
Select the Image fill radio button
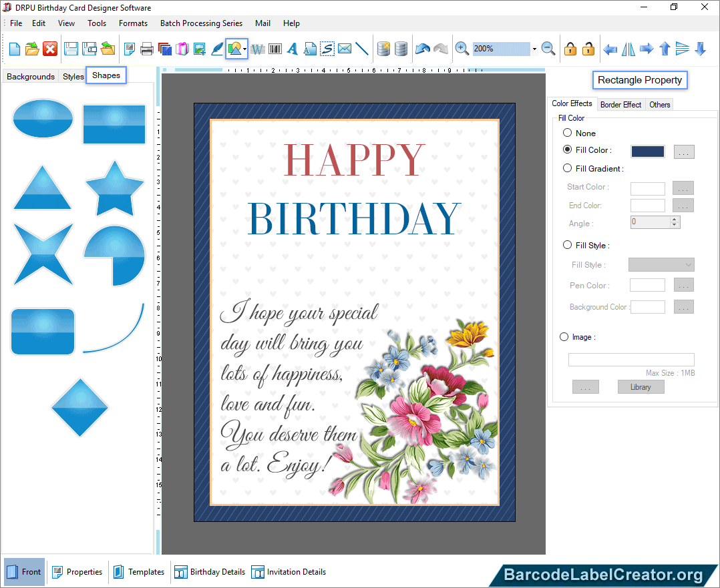coord(564,337)
